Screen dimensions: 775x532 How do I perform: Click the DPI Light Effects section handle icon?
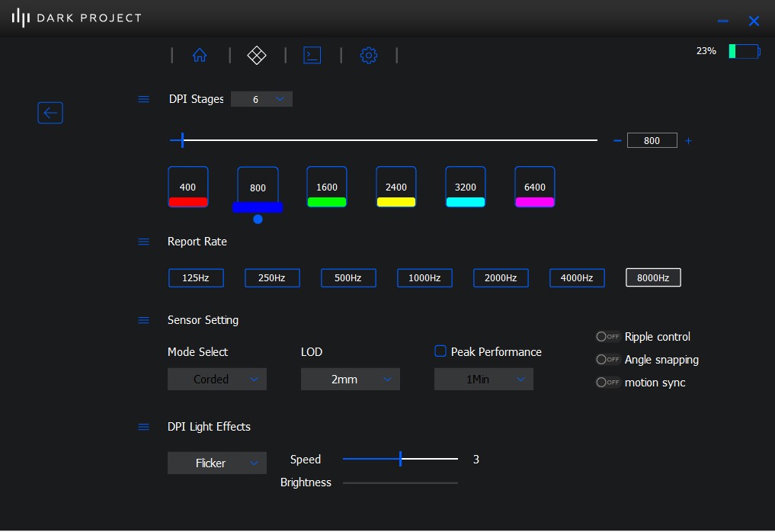(143, 427)
